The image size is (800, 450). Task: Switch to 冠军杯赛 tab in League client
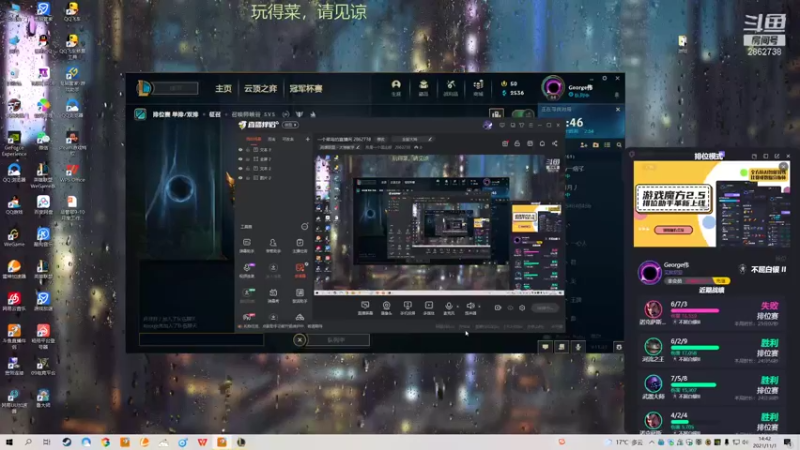tap(306, 88)
